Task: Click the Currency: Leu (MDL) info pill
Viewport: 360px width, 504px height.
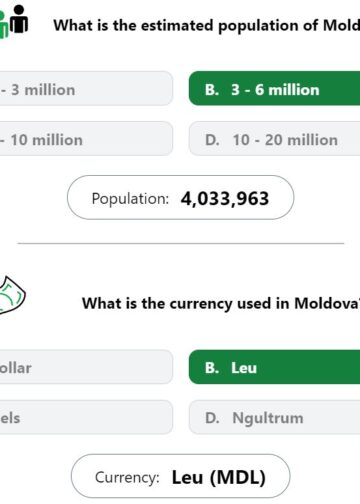Action: (x=180, y=476)
